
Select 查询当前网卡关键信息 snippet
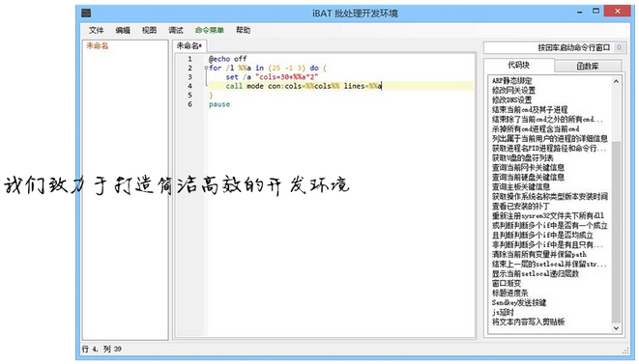tap(528, 167)
